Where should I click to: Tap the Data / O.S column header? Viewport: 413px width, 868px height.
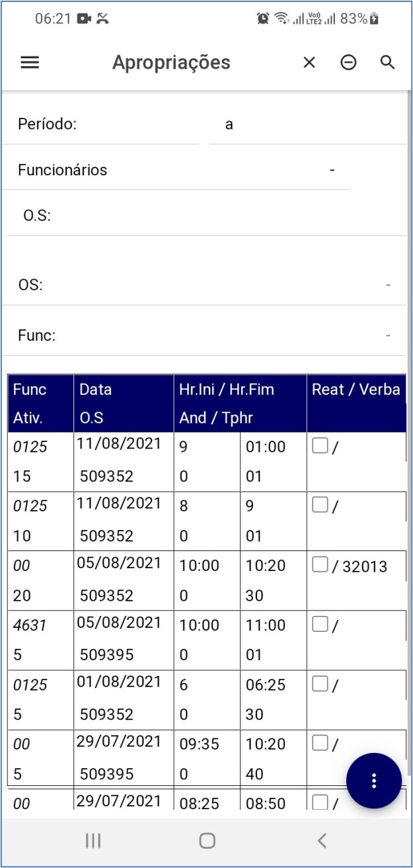coord(124,404)
